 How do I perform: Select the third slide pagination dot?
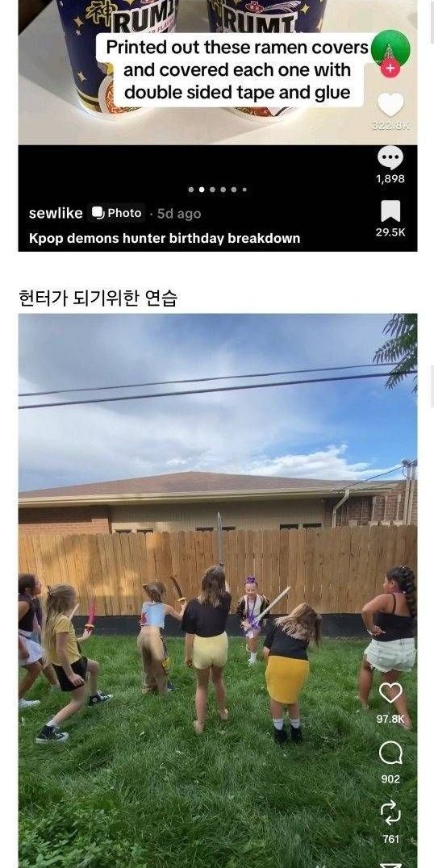pos(213,190)
